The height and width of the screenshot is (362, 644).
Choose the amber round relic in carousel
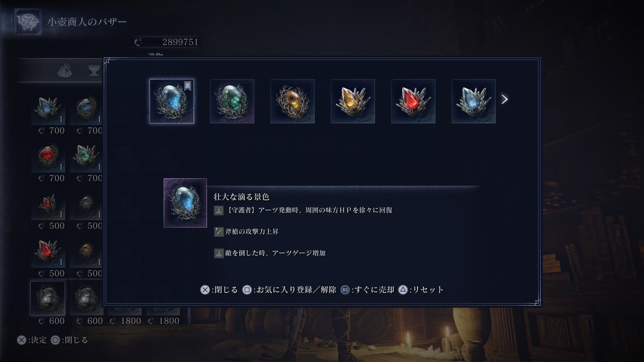pos(292,101)
